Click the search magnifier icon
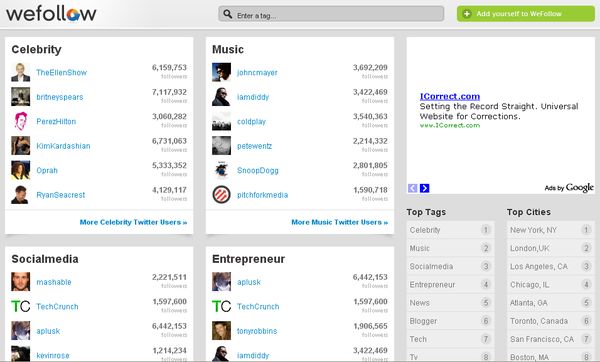This screenshot has height=362, width=600. click(228, 14)
